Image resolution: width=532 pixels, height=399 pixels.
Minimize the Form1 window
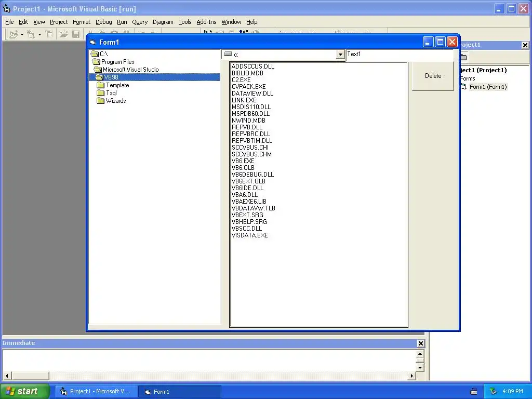click(x=428, y=42)
